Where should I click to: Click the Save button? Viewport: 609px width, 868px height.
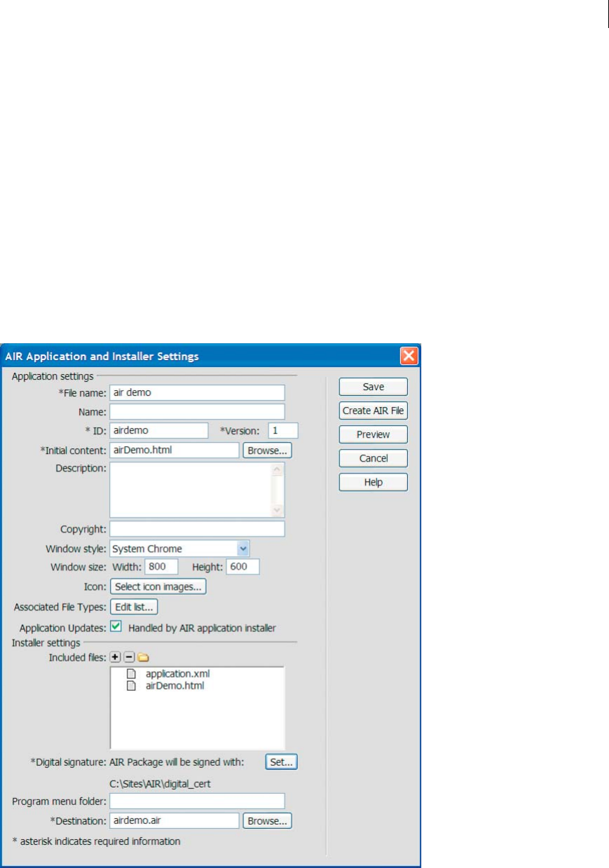374,387
